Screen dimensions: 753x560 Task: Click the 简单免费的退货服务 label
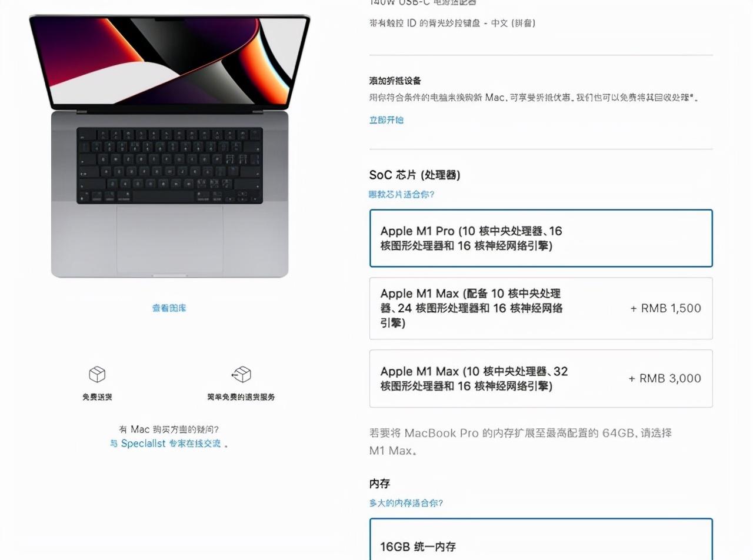pos(241,397)
